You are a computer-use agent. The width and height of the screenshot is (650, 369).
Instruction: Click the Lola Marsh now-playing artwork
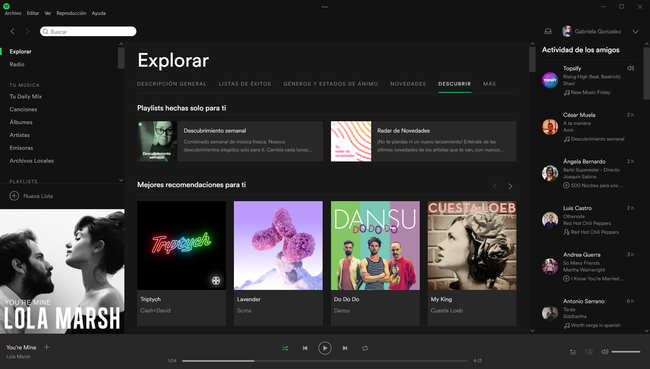[x=62, y=271]
